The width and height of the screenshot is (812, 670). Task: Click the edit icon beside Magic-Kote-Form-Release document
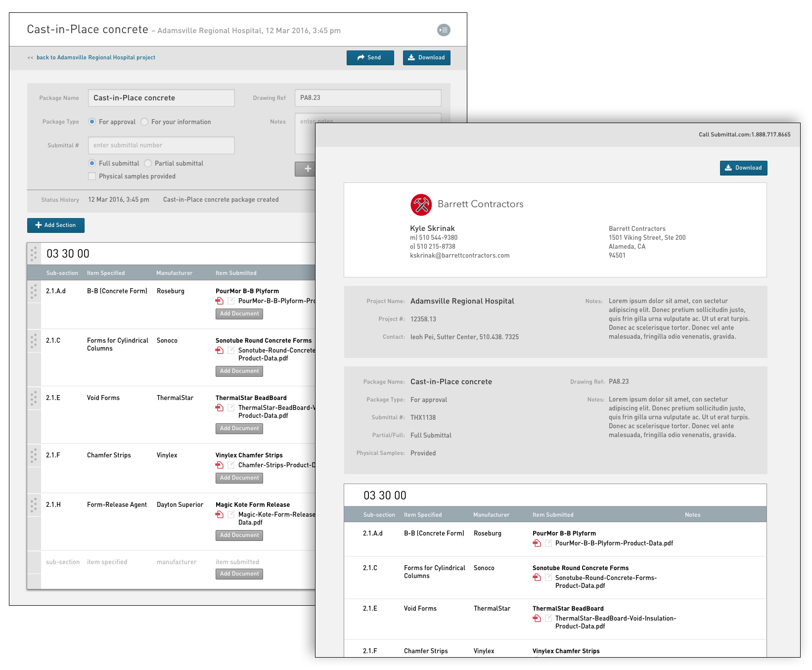(x=231, y=514)
